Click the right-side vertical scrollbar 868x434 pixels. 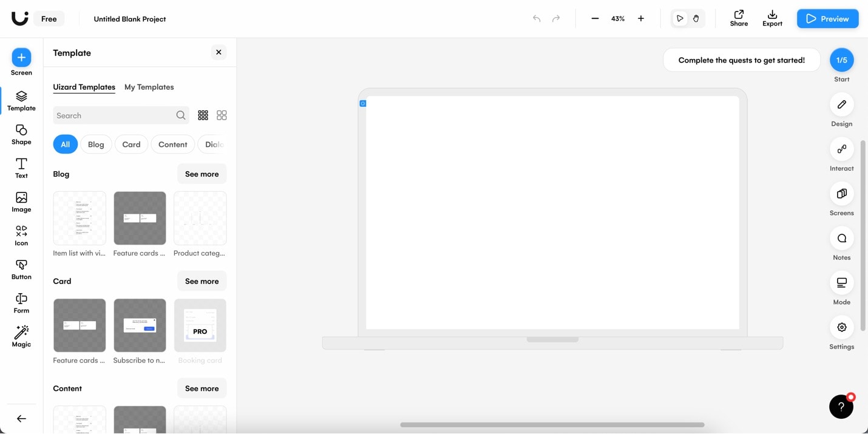[863, 236]
